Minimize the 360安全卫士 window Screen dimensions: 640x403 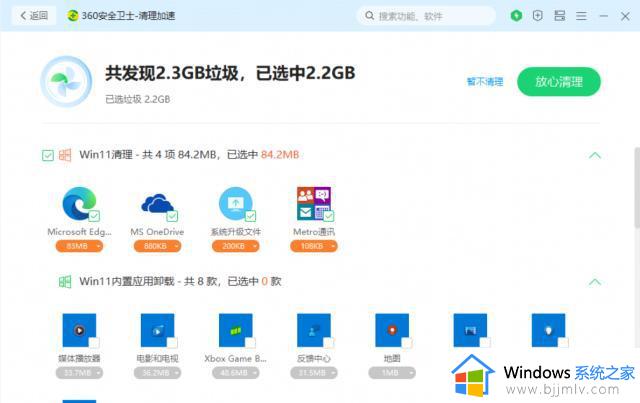(x=604, y=16)
